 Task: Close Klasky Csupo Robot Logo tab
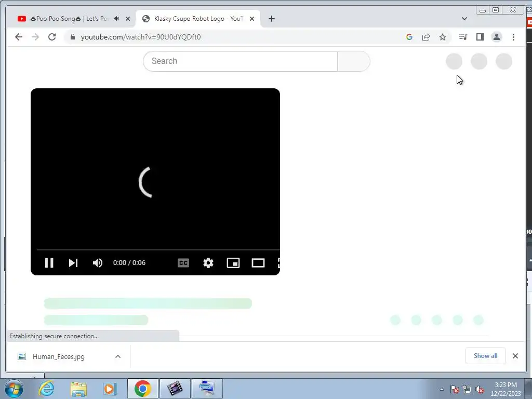tap(252, 19)
